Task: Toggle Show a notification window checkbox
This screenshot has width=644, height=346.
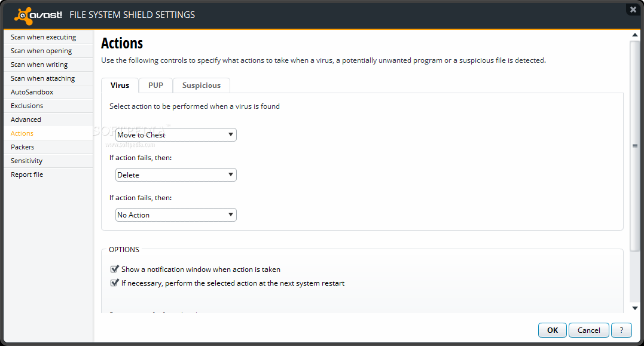Action: click(115, 270)
